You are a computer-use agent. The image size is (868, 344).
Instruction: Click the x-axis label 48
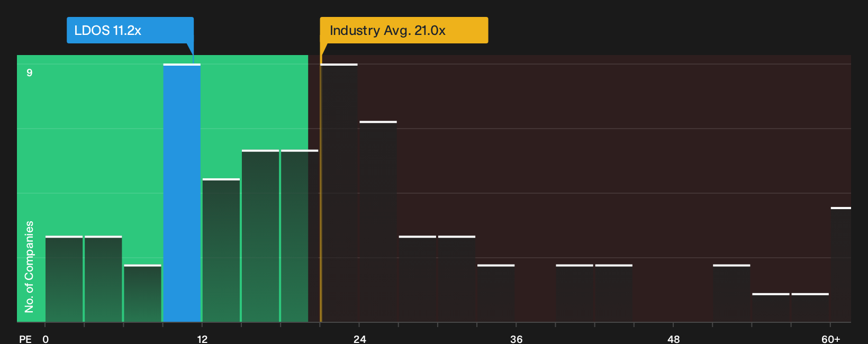[673, 339]
